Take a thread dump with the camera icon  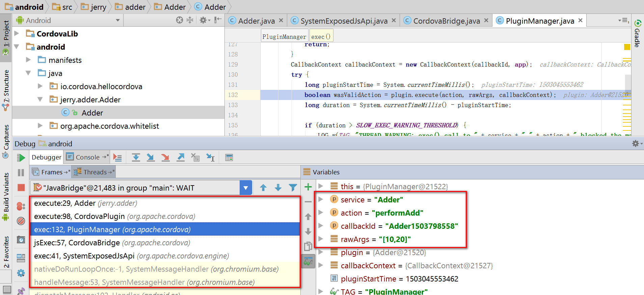(21, 240)
